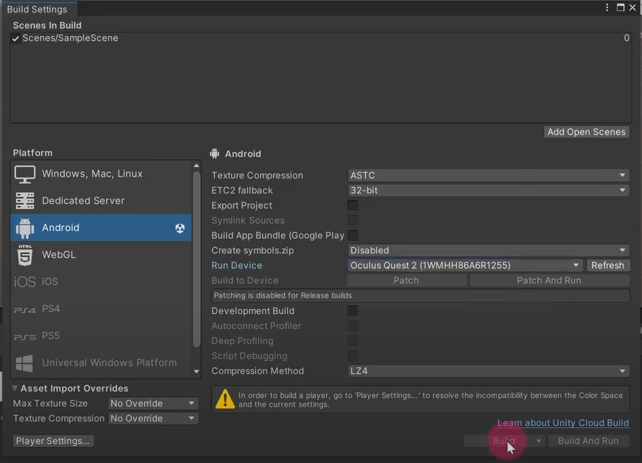Image resolution: width=642 pixels, height=463 pixels.
Task: Click the platform list vertical scrollbar
Action: [197, 259]
